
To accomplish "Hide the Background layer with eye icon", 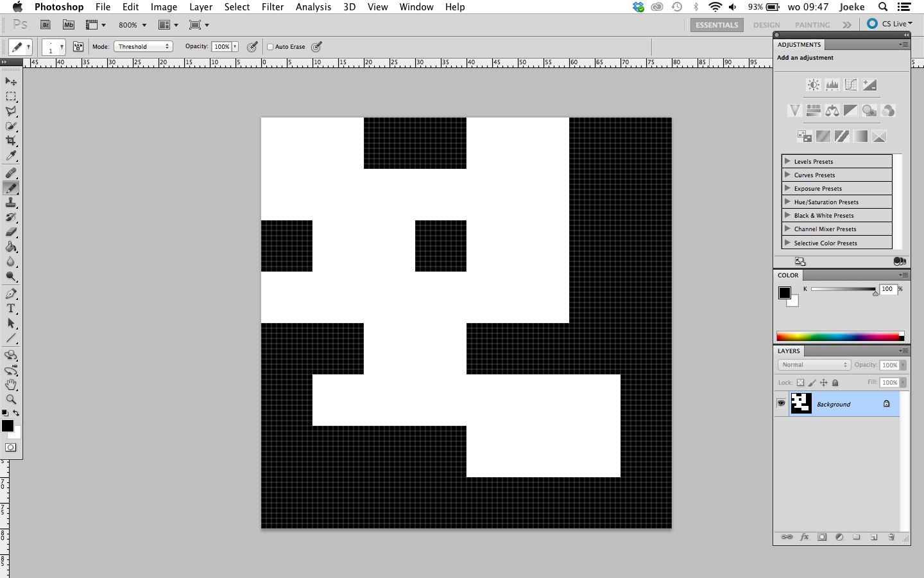I will pos(781,403).
